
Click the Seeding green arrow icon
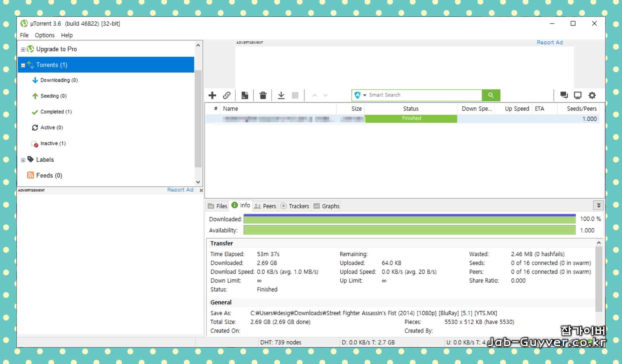coord(35,96)
